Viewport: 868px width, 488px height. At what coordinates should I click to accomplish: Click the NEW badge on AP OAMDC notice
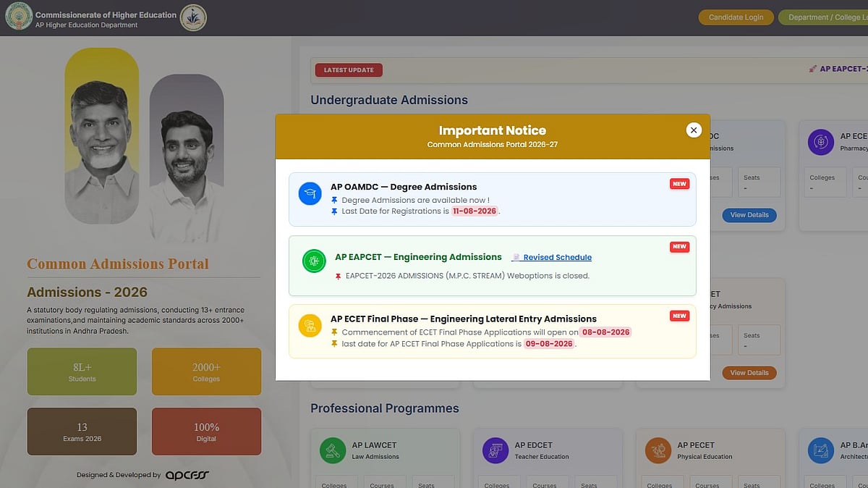[679, 184]
